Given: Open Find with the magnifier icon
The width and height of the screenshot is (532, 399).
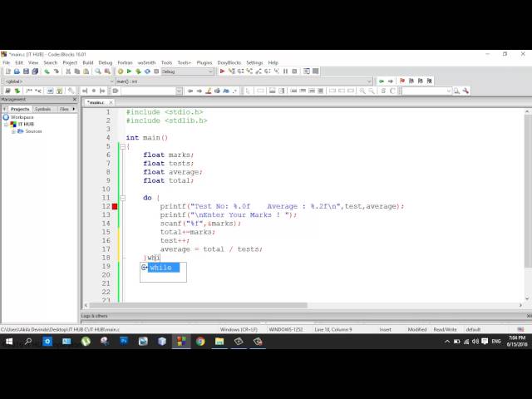Looking at the screenshot, I should 98,71.
